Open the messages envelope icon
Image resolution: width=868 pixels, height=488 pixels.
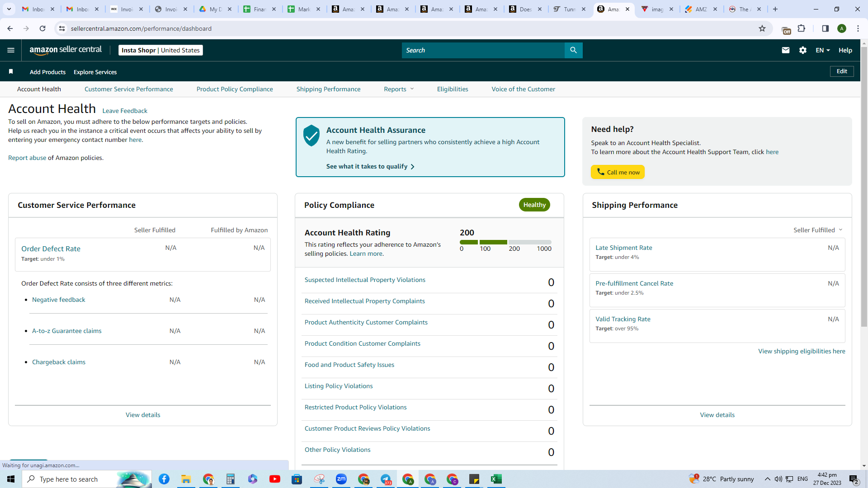(x=786, y=50)
